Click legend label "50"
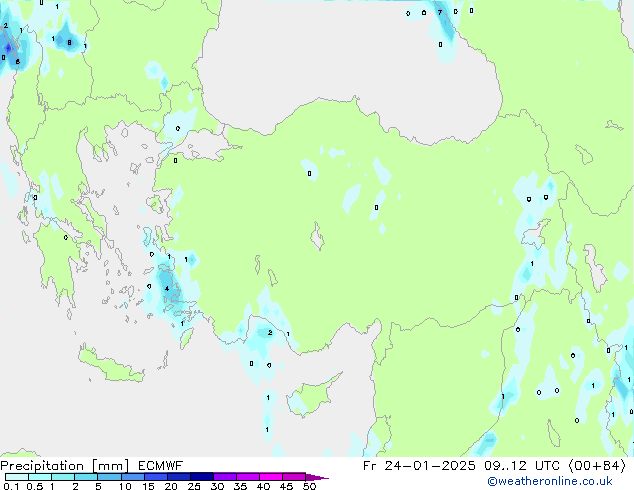This screenshot has width=634, height=490. (309, 486)
